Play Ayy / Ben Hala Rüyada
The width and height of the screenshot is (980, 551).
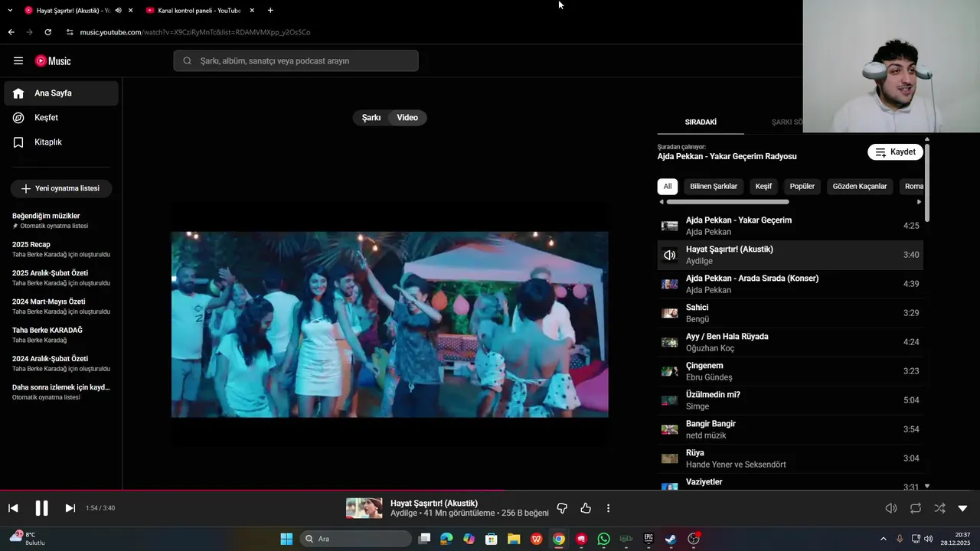pyautogui.click(x=790, y=342)
